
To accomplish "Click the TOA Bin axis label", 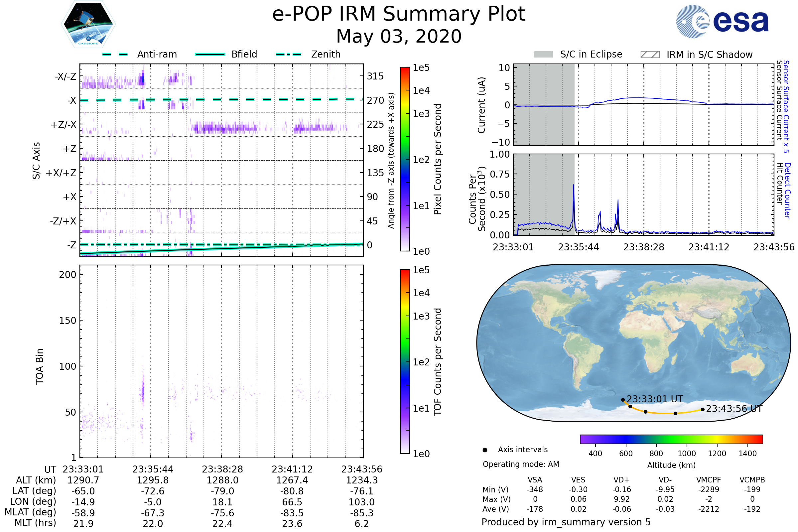I will 39,366.
